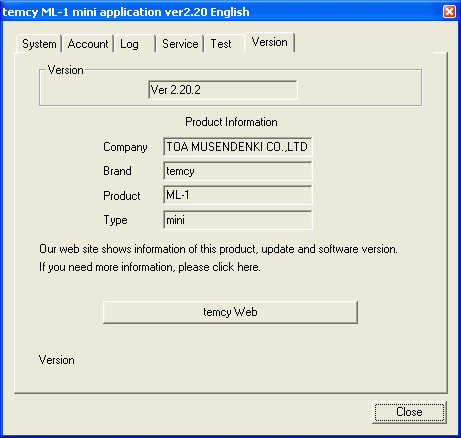The image size is (461, 438).
Task: Click the Version status text at bottom
Action: point(57,360)
